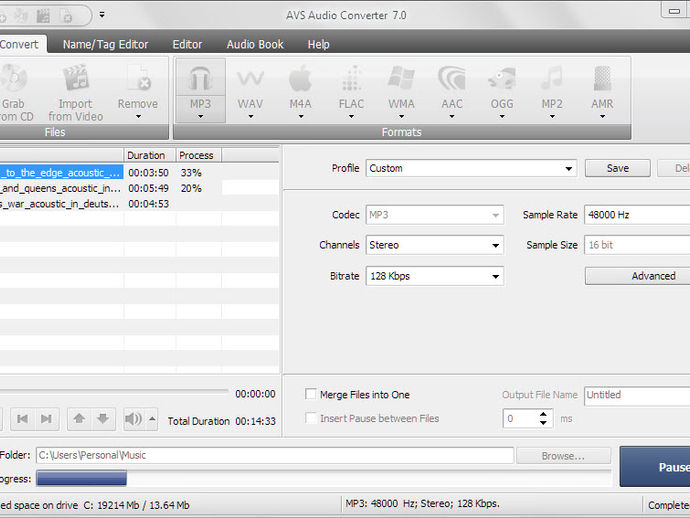Click the MP3: 48000 Hz status text

click(422, 503)
